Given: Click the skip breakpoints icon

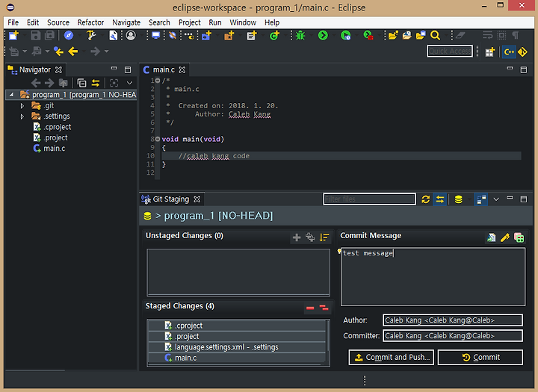Looking at the screenshot, I should tap(173, 35).
